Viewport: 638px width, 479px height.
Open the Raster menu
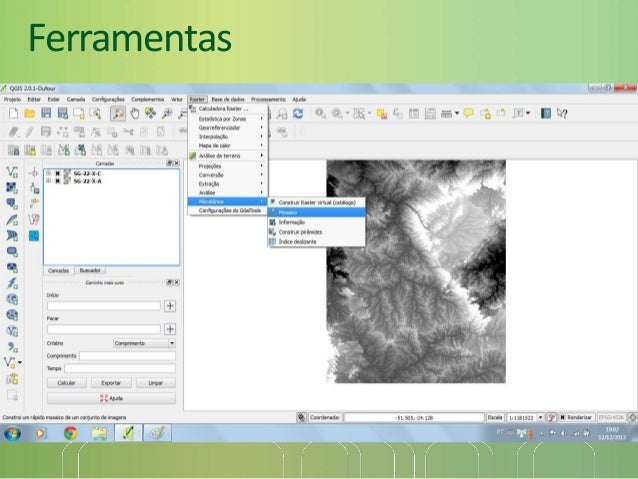197,99
